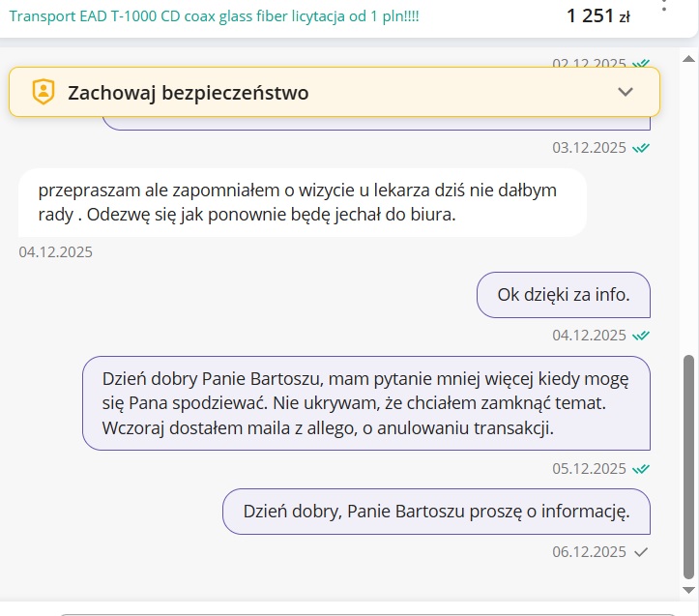
Task: Click the shield icon in the safety banner
Action: (44, 92)
